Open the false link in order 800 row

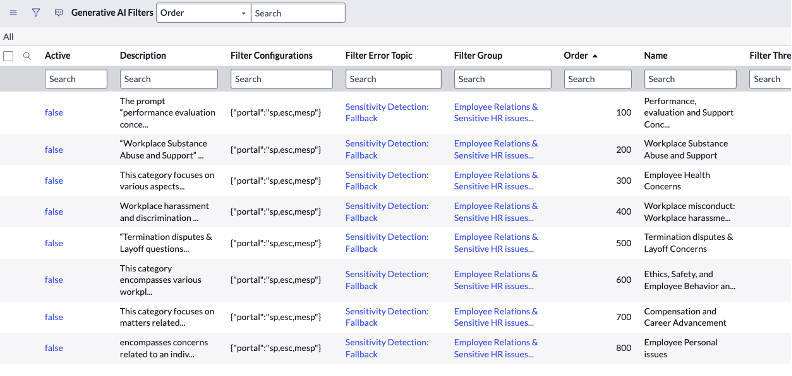pyautogui.click(x=54, y=348)
